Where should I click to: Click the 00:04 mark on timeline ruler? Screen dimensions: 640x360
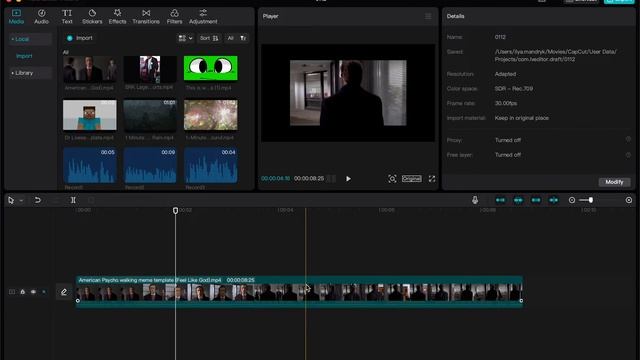point(285,210)
